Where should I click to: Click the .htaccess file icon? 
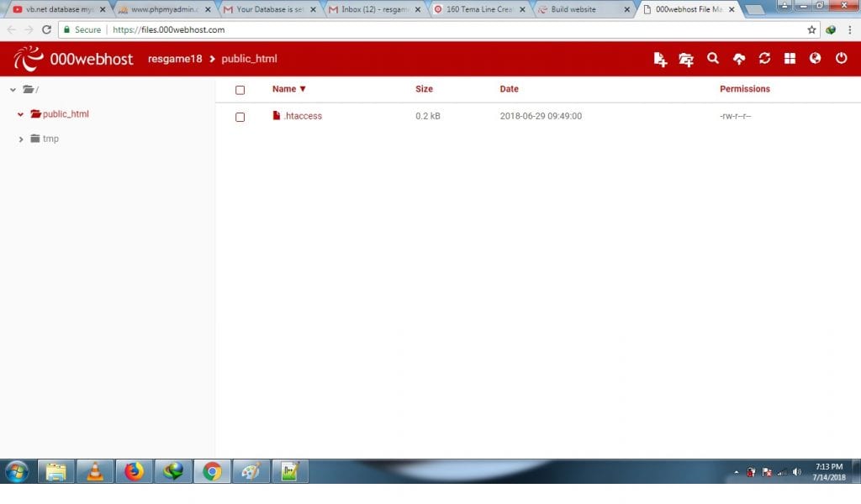(x=276, y=115)
